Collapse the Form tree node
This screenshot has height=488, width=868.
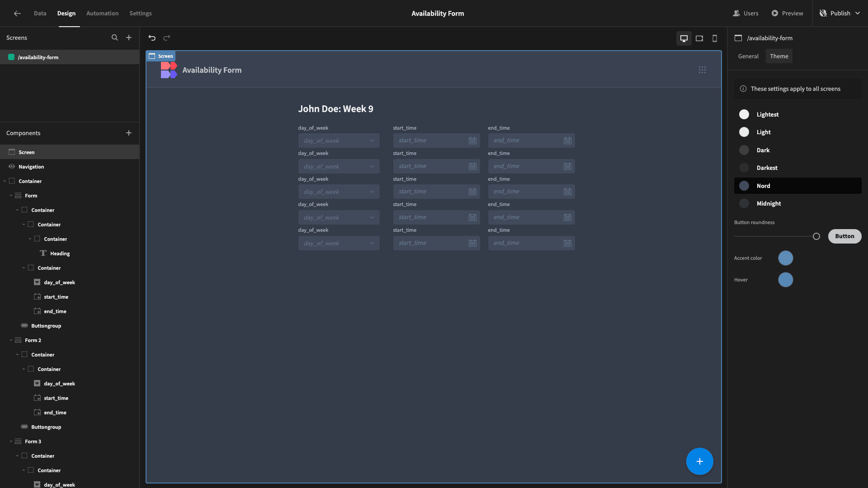[x=11, y=196]
